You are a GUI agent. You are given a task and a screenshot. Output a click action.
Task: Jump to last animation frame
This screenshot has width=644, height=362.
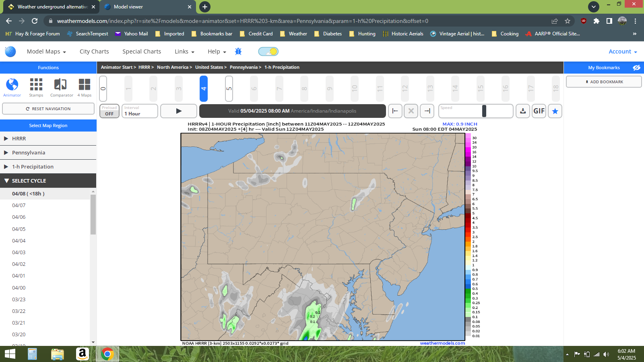pyautogui.click(x=427, y=111)
